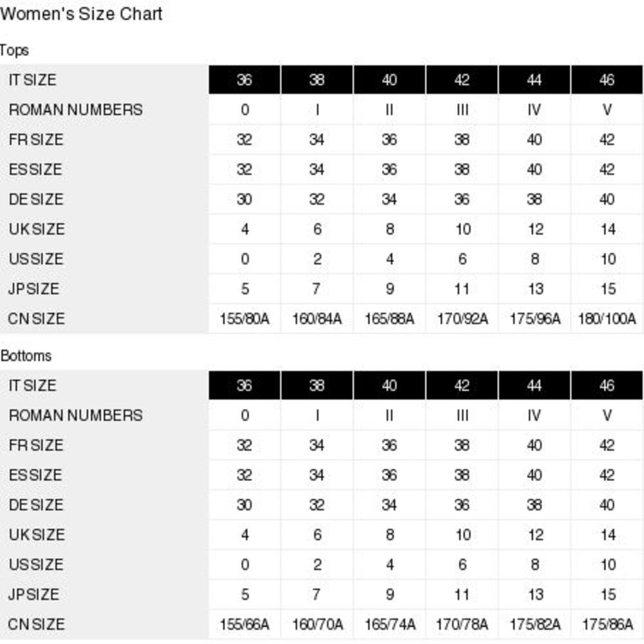
Task: Select Bottoms IT size 44 header
Action: 535,385
